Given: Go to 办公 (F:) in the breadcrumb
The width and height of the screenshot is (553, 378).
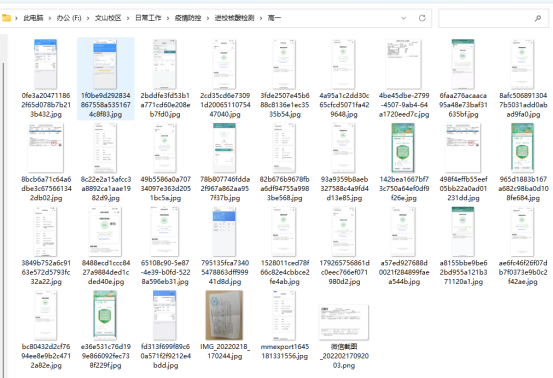Looking at the screenshot, I should 69,18.
